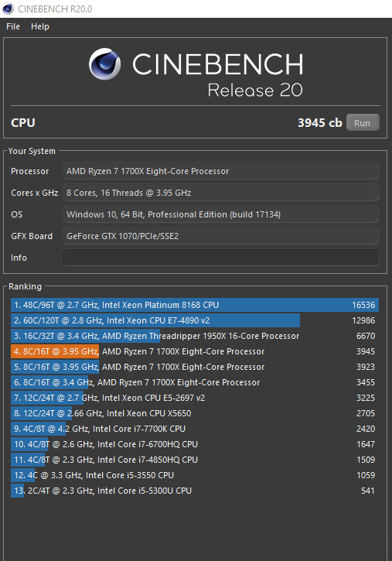The width and height of the screenshot is (392, 561).
Task: Click the OS Windows 10 field
Action: [x=220, y=214]
